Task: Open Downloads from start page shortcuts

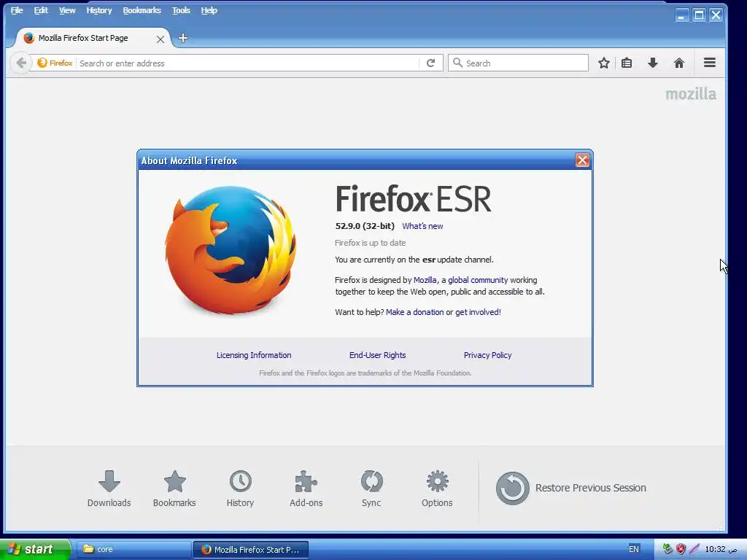Action: coord(109,488)
